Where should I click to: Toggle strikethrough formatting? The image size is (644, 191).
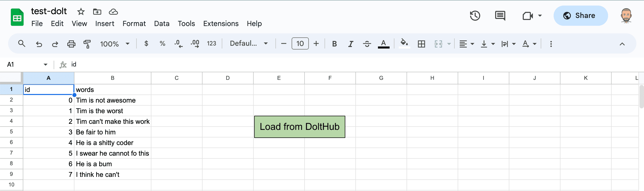point(367,44)
